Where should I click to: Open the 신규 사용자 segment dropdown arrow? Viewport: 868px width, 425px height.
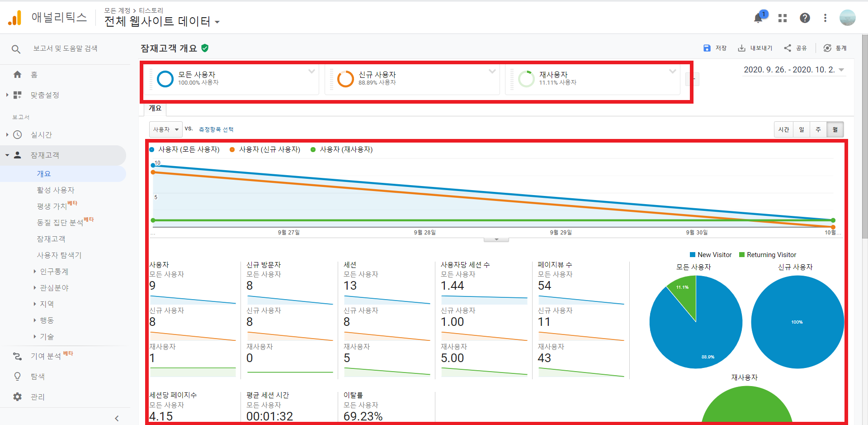click(x=492, y=72)
